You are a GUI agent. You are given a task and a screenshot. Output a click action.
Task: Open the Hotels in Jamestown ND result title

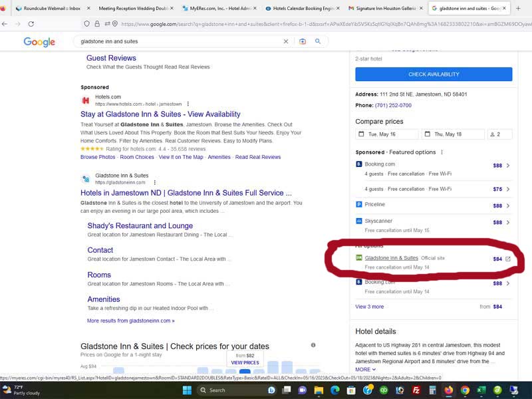pos(186,193)
